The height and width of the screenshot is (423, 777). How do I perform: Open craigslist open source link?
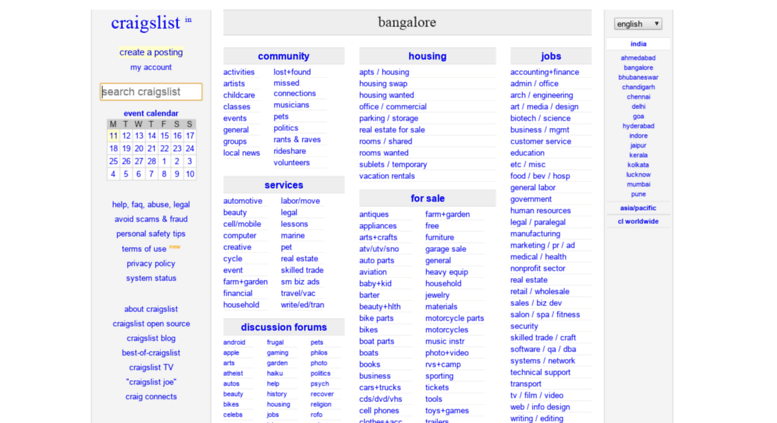click(151, 323)
